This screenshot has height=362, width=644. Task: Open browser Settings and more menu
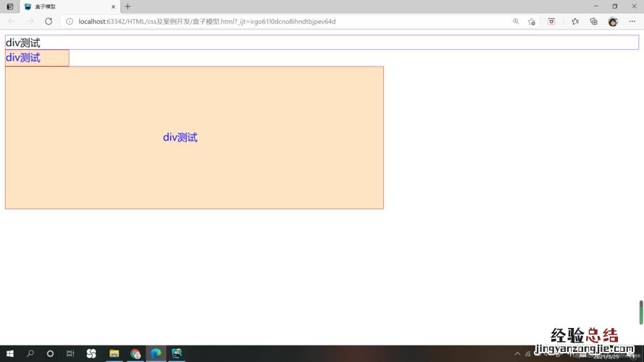(x=632, y=21)
